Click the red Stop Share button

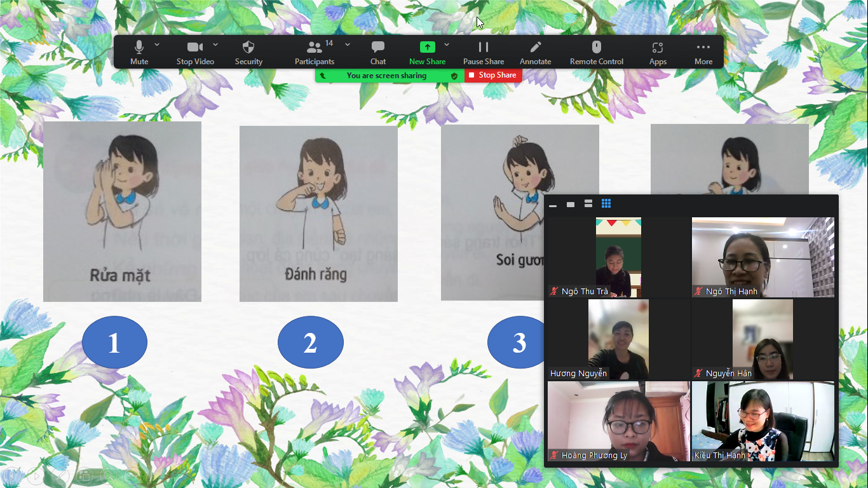point(493,76)
